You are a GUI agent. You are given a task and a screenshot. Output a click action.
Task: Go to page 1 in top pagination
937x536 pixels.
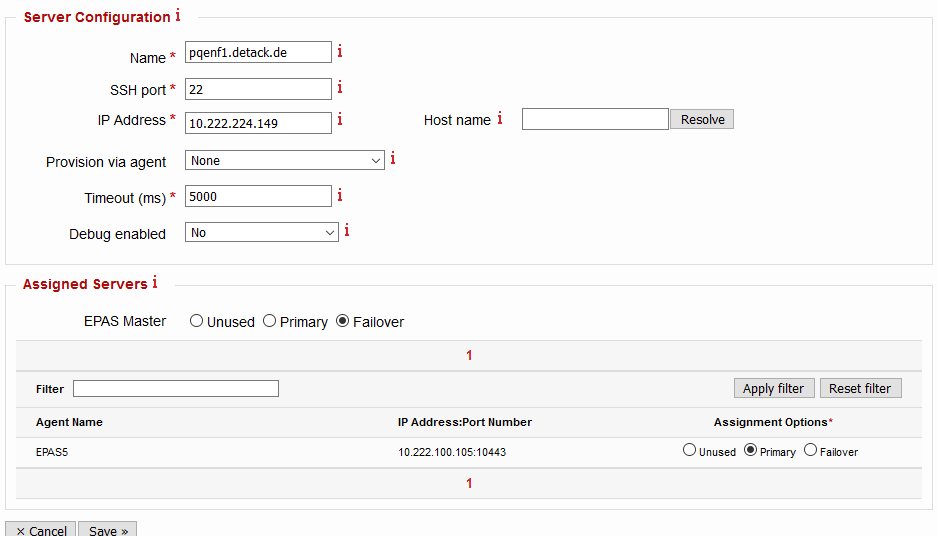coord(469,355)
